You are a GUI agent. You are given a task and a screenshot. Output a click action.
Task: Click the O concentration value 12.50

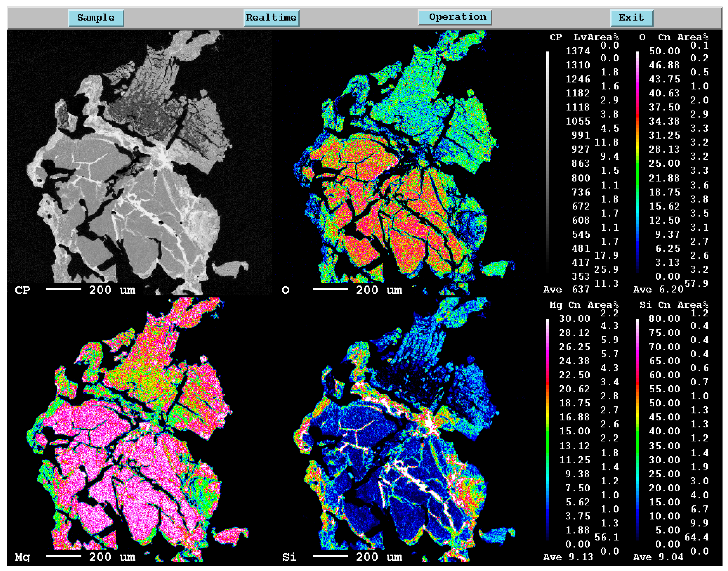[665, 220]
